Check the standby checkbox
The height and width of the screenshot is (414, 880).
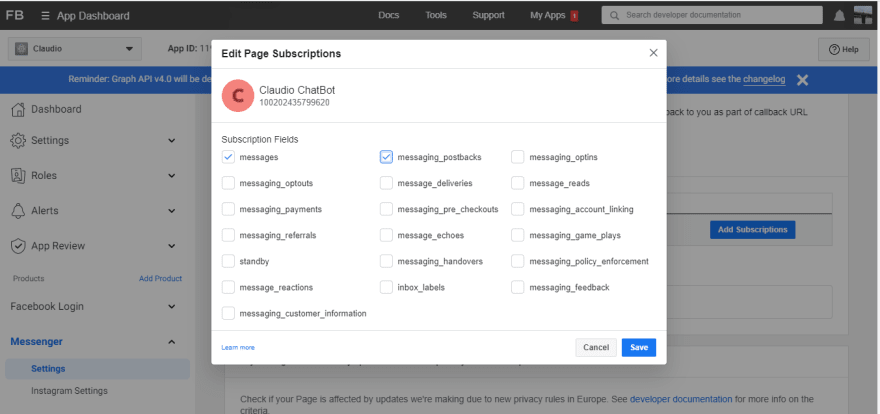pyautogui.click(x=228, y=261)
